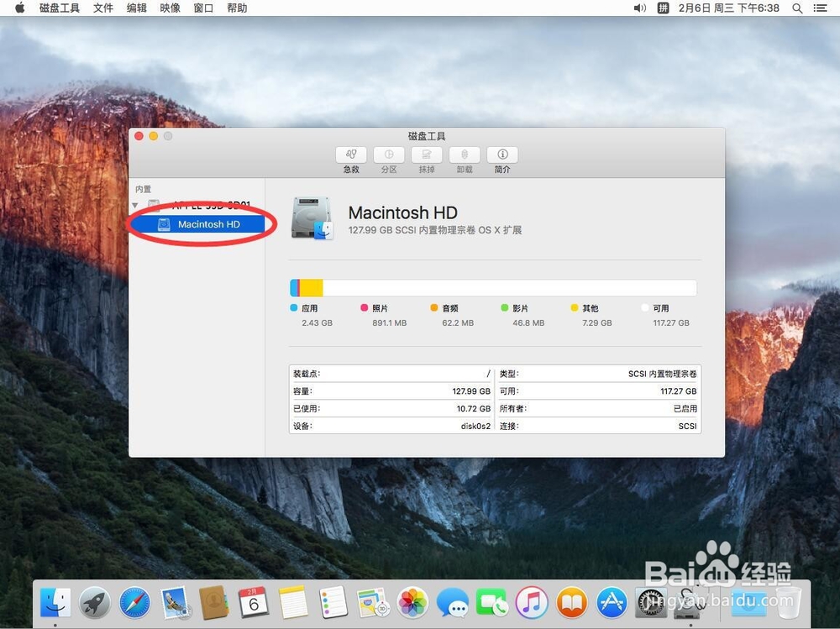Image resolution: width=840 pixels, height=629 pixels.
Task: Click the 所有者 value 已启用
Action: point(685,408)
